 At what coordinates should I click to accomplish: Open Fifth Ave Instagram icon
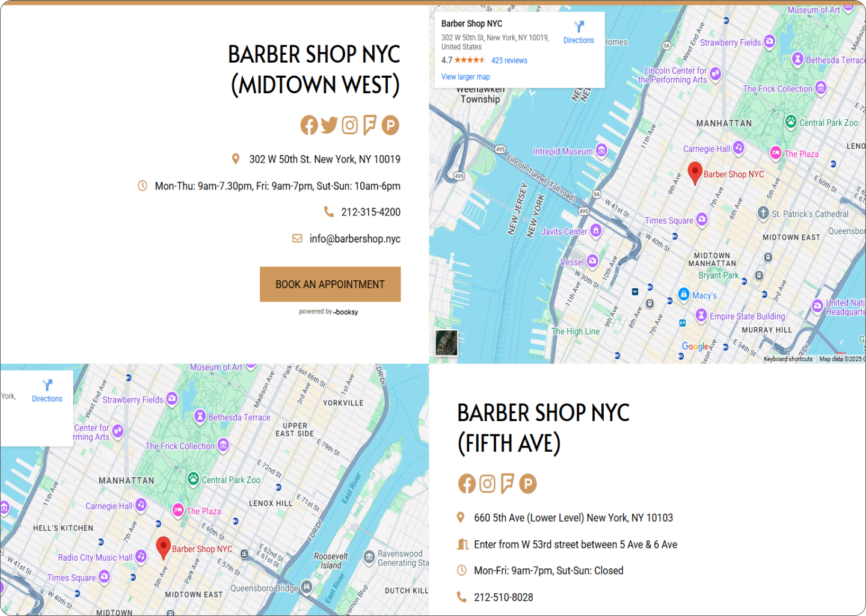point(487,484)
